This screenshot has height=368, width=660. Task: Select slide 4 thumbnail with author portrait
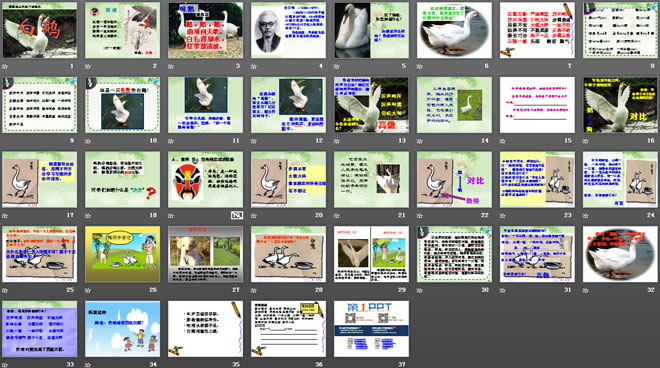(x=288, y=30)
